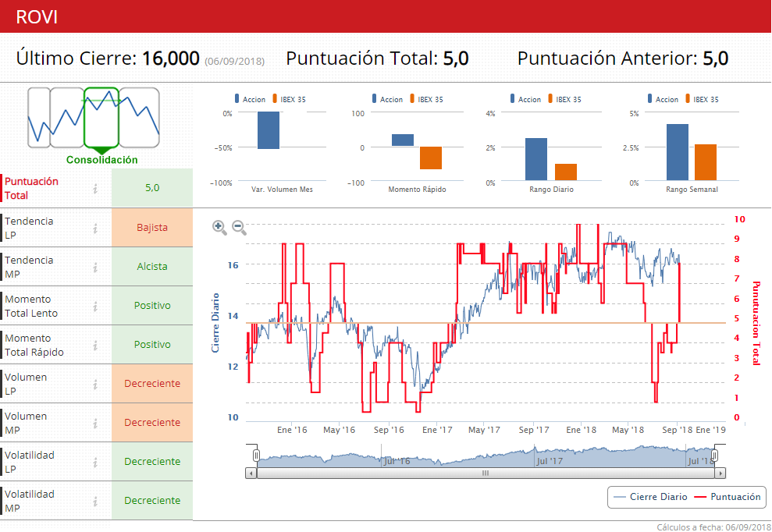Click the navigator right range handle
The image size is (772, 532).
[714, 456]
